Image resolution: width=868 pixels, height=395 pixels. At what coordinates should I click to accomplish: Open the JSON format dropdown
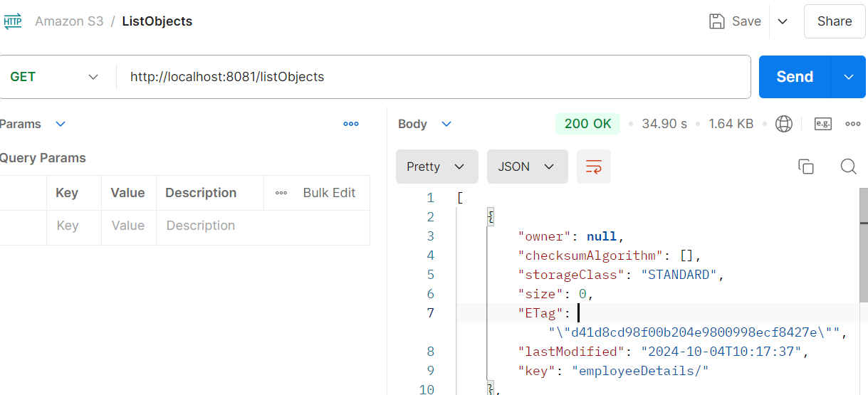[527, 167]
